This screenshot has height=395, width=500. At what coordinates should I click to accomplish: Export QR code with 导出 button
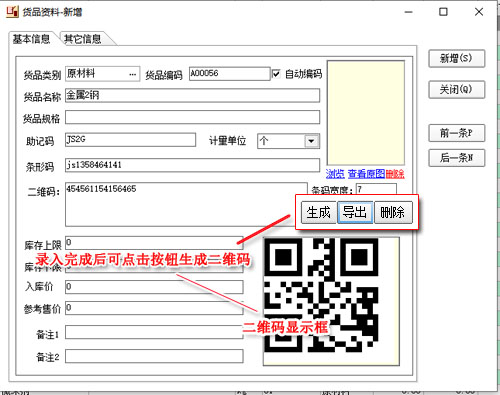(x=355, y=212)
